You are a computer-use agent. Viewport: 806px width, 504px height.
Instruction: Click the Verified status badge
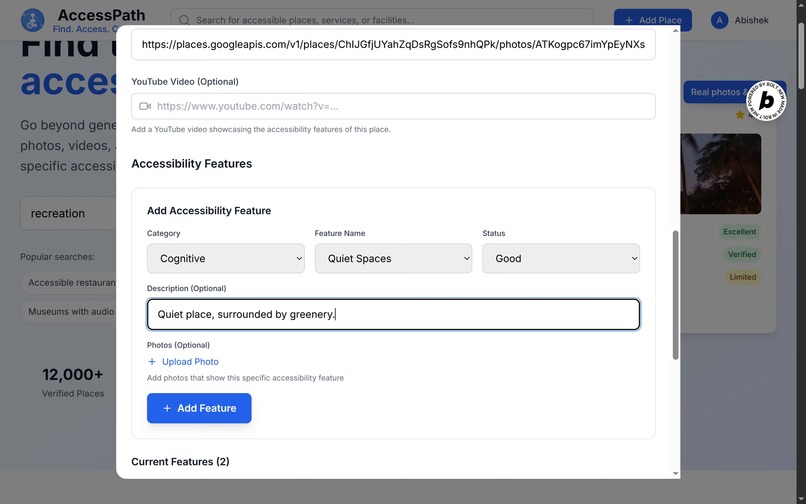point(742,254)
